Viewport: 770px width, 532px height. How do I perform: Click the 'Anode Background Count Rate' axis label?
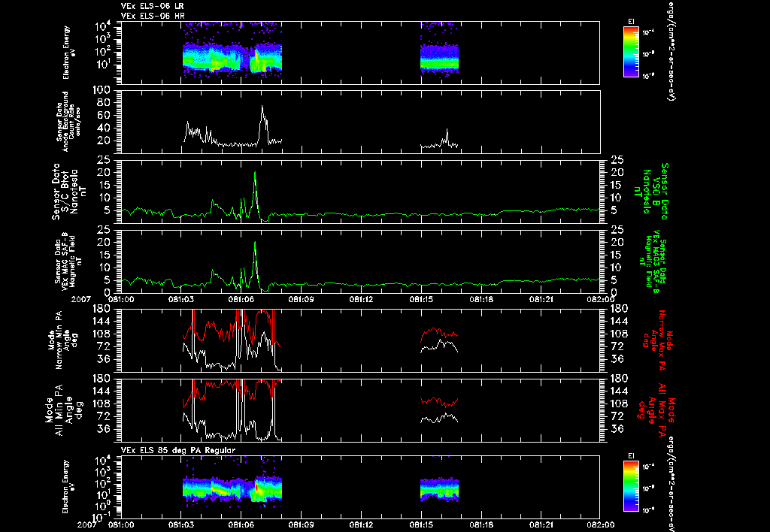tap(68, 121)
